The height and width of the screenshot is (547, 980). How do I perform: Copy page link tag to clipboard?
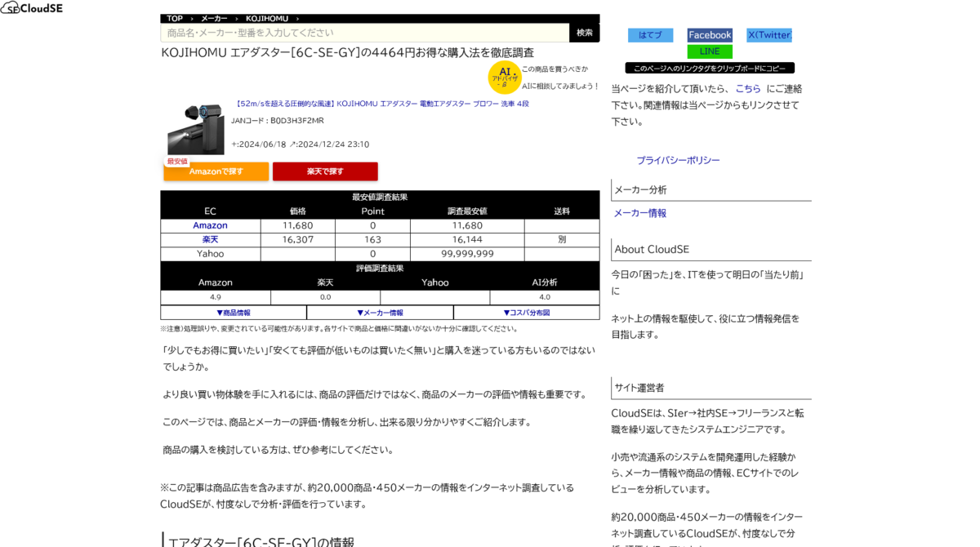[x=710, y=69]
